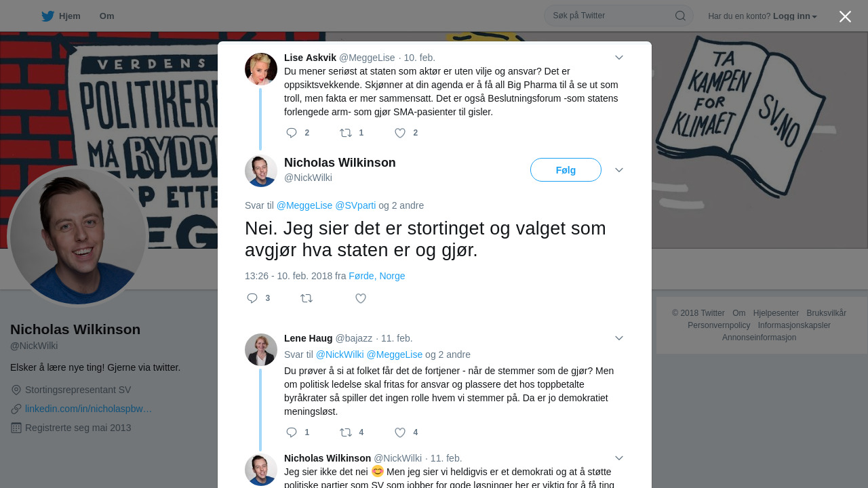Like Lene Haug's reply tweet

click(400, 432)
